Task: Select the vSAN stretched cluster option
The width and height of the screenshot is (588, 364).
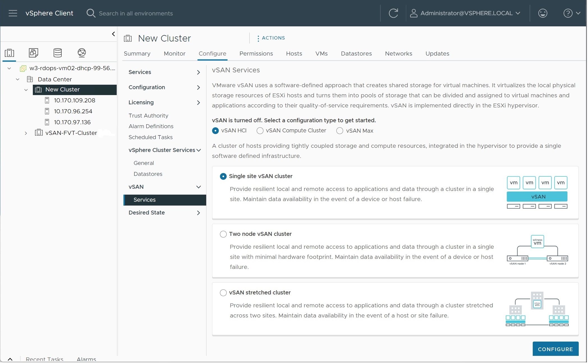Action: tap(223, 292)
